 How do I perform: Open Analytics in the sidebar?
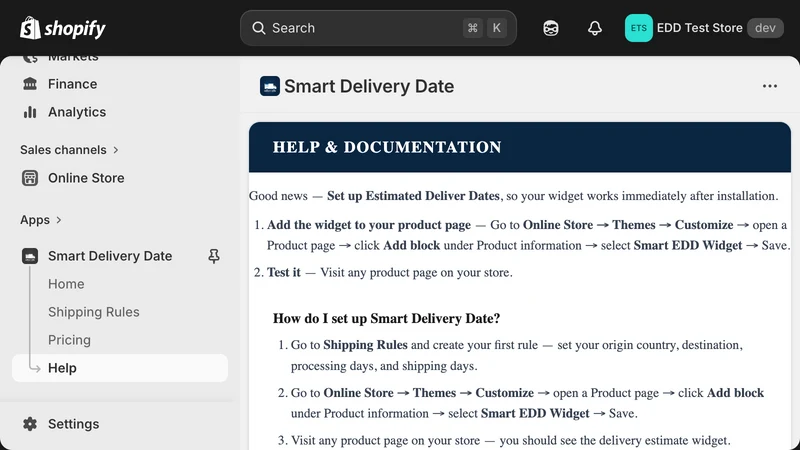[x=77, y=112]
